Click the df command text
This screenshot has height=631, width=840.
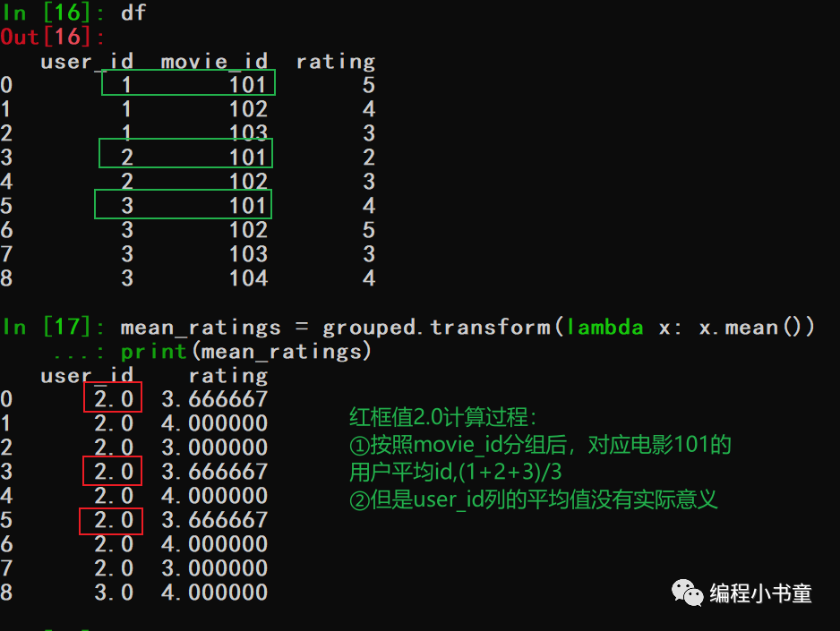click(133, 13)
